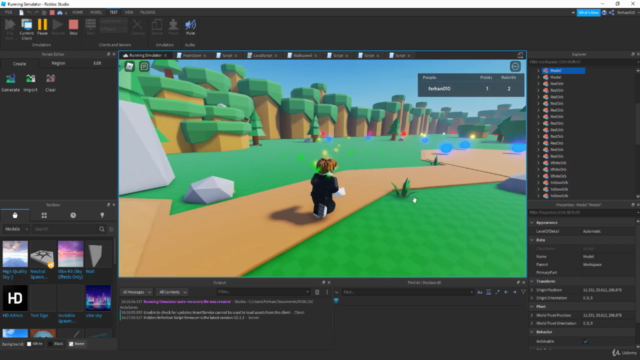Float the Toolbox panel with its undock icon
Screen dimensions: 640x360
(109, 204)
